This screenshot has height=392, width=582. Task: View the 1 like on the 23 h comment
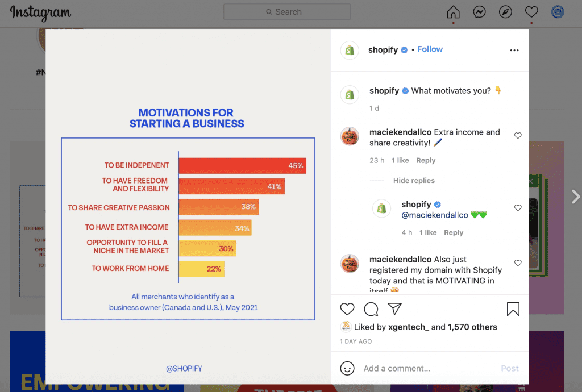click(x=400, y=160)
